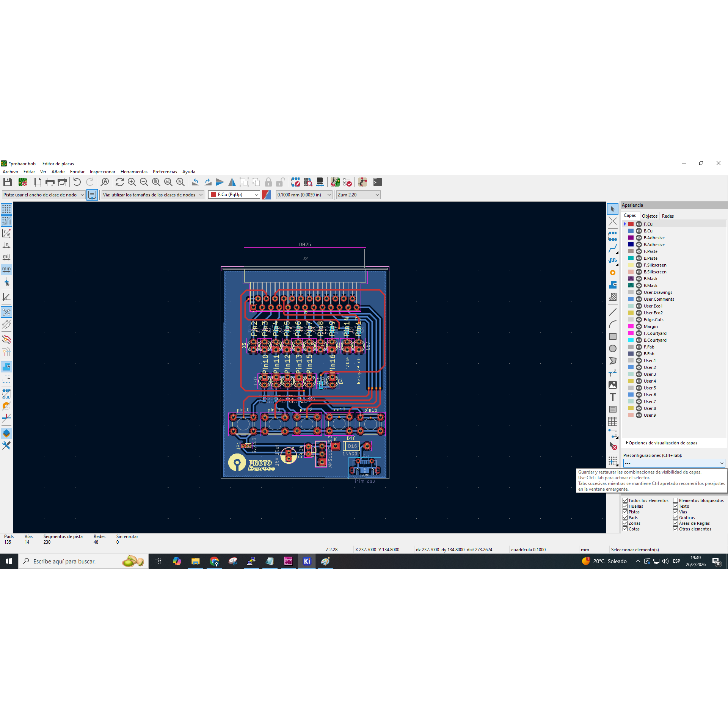Select the Add Vias tool

coord(612,273)
